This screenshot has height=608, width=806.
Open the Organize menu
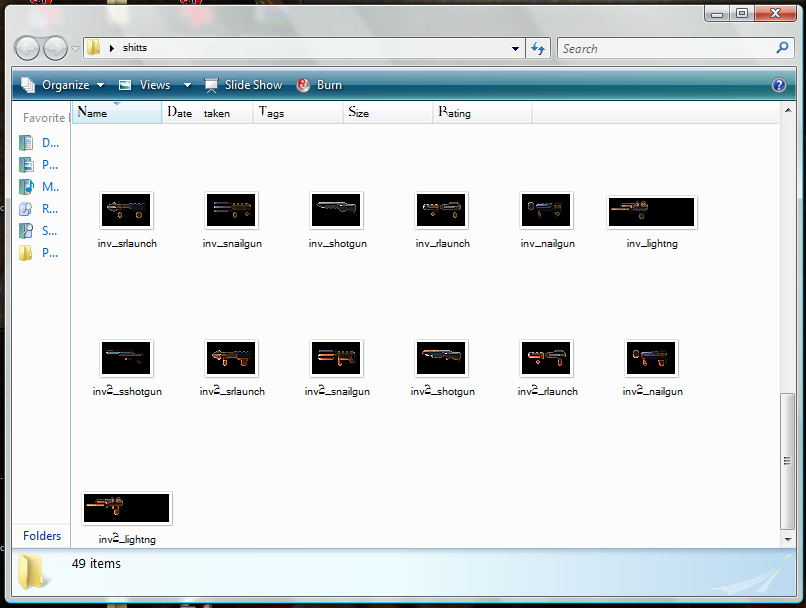pos(63,85)
